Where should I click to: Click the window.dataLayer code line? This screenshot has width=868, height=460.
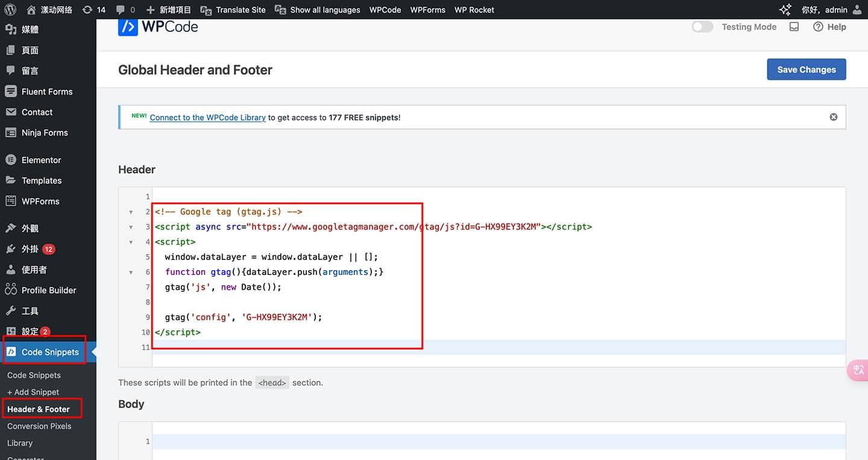(x=271, y=257)
